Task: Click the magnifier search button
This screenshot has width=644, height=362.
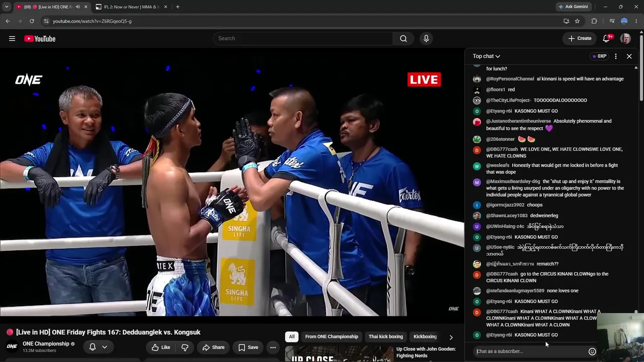Action: tap(404, 39)
